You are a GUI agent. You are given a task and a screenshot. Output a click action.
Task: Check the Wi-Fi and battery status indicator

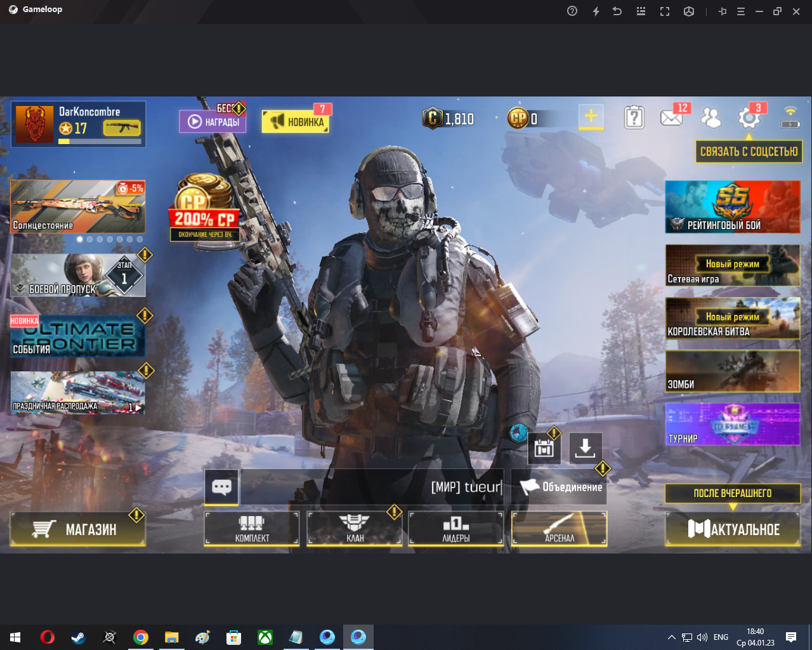click(x=790, y=117)
